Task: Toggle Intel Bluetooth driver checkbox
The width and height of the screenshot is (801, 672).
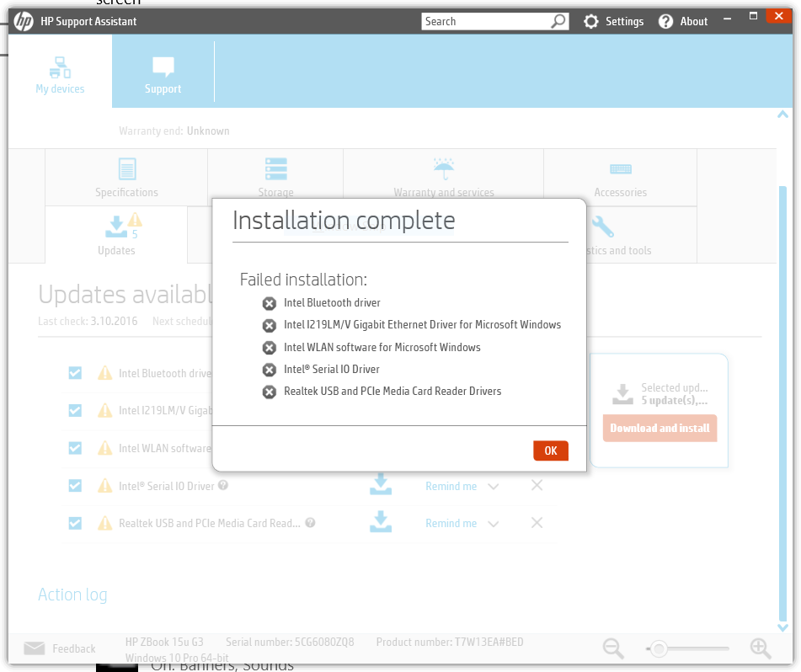Action: 75,373
